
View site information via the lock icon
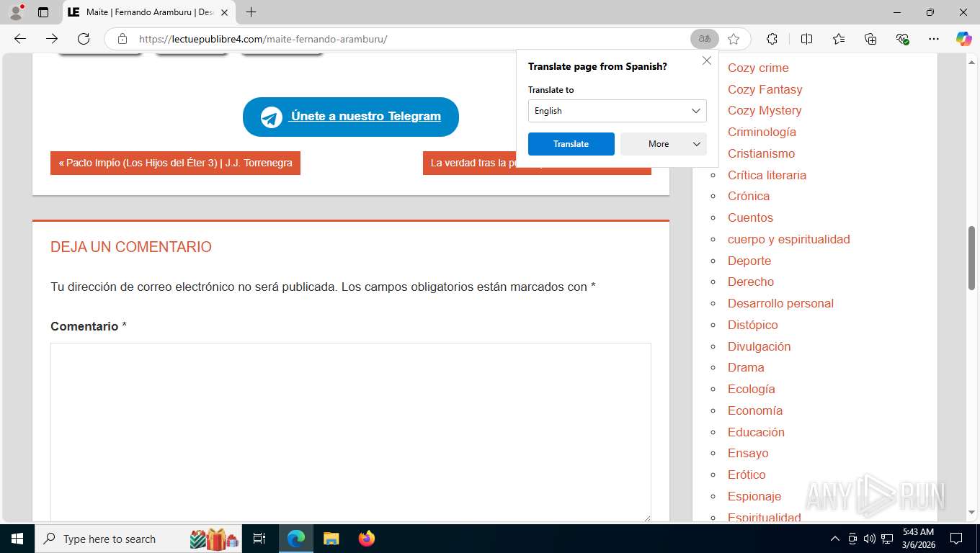[122, 39]
